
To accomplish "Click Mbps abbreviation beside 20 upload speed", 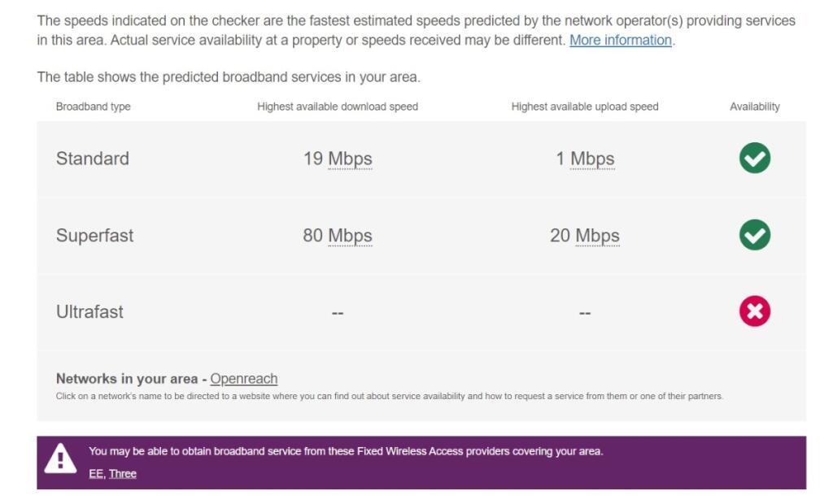I will pyautogui.click(x=598, y=236).
